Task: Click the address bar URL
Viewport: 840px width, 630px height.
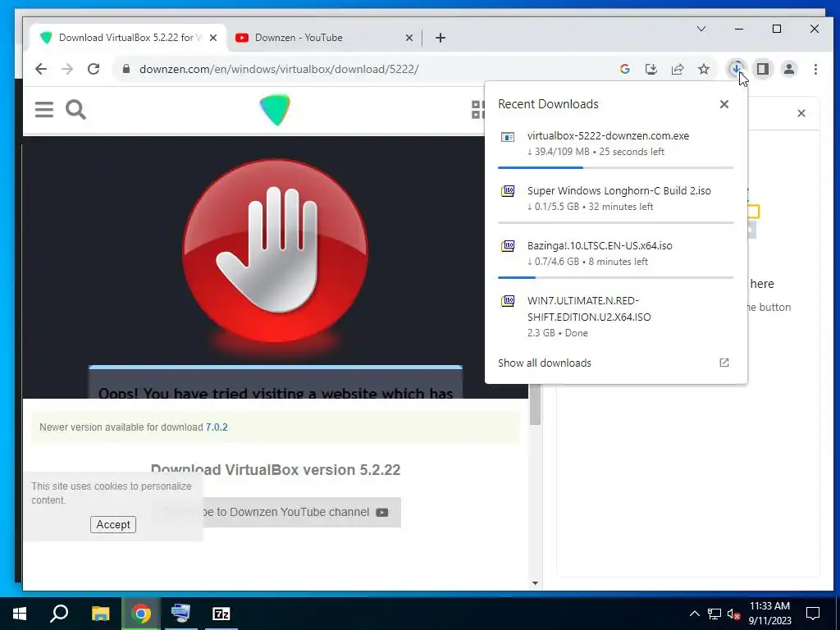Action: [279, 69]
